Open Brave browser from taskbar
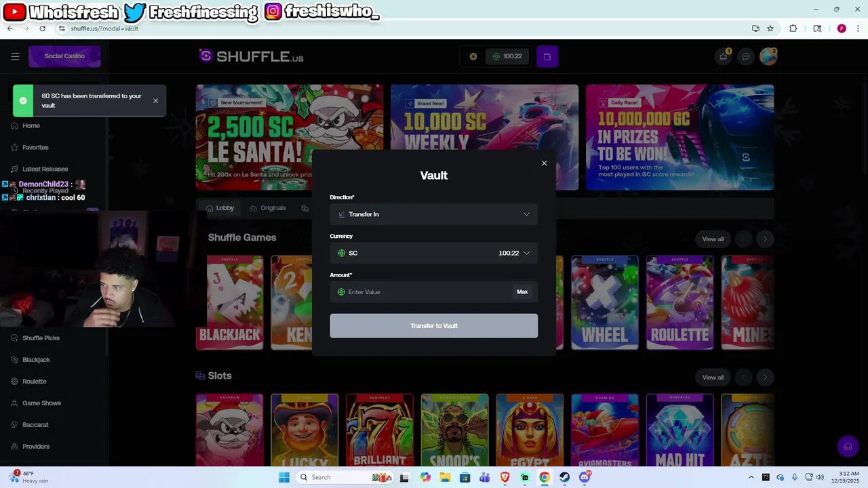The width and height of the screenshot is (868, 488). pos(505,477)
